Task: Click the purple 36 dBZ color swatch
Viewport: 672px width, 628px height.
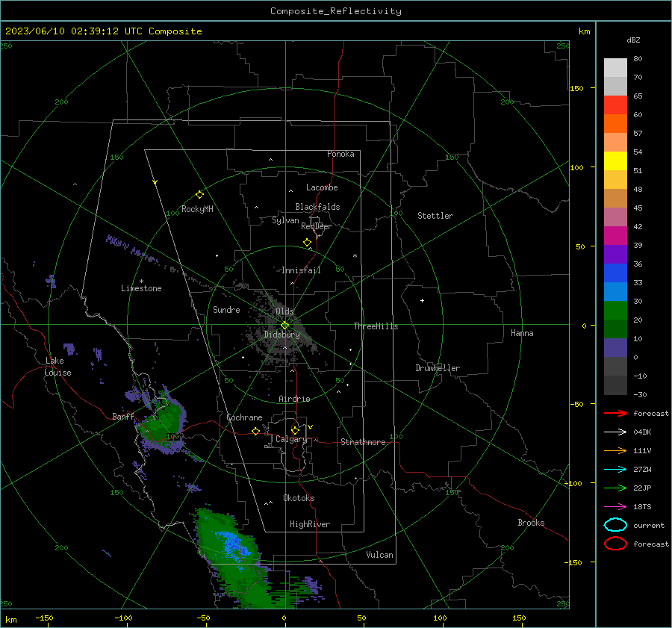Action: pos(615,254)
